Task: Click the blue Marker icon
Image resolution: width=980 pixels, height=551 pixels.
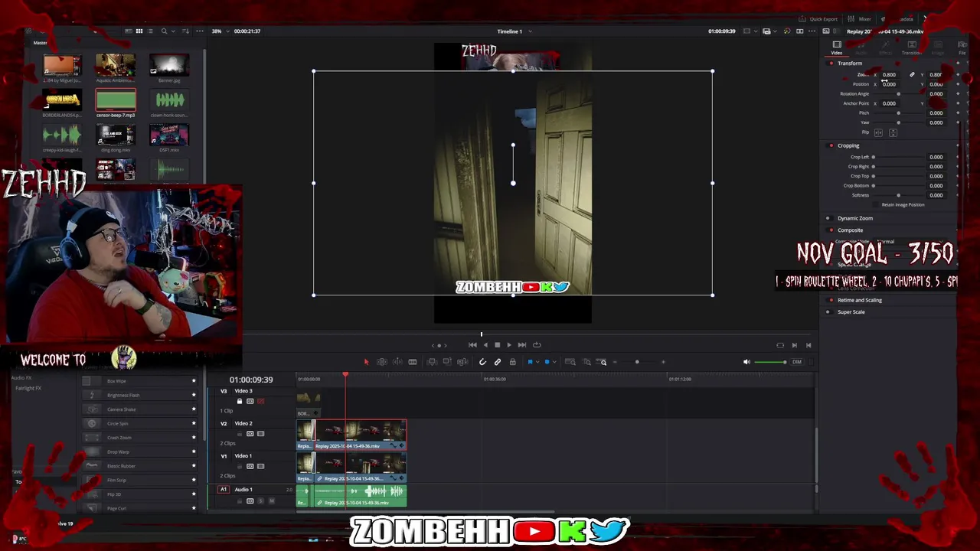Action: coord(547,362)
